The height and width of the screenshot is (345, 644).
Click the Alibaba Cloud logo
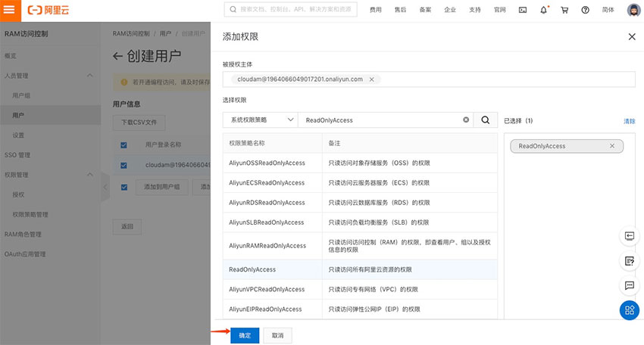(x=48, y=10)
